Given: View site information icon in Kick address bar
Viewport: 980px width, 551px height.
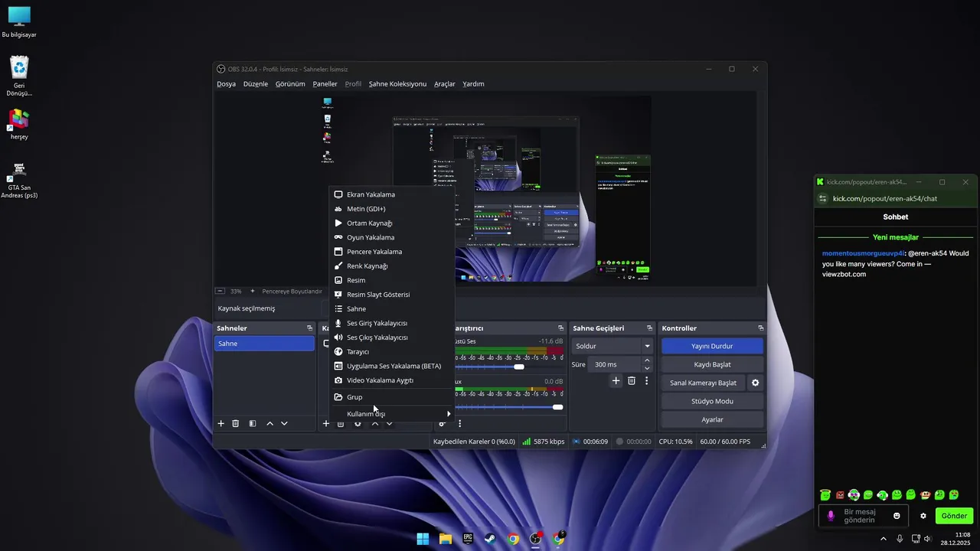Looking at the screenshot, I should pyautogui.click(x=823, y=198).
